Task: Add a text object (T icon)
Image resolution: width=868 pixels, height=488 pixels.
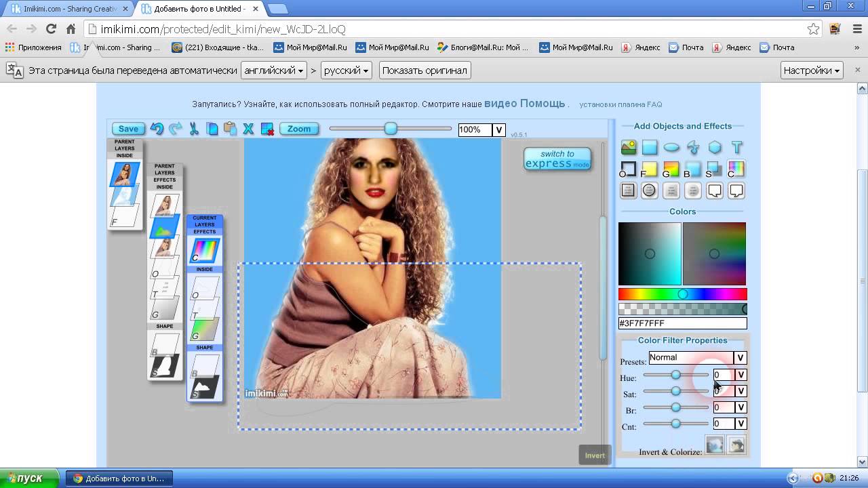Action: pyautogui.click(x=736, y=147)
